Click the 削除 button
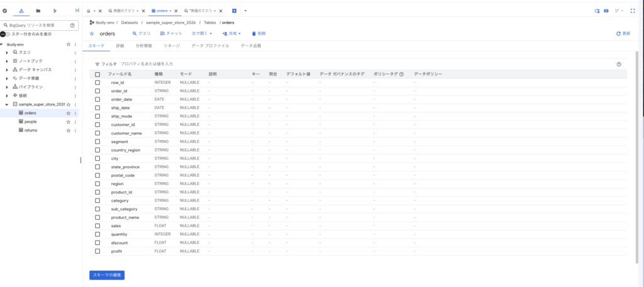The image size is (644, 287). (258, 34)
